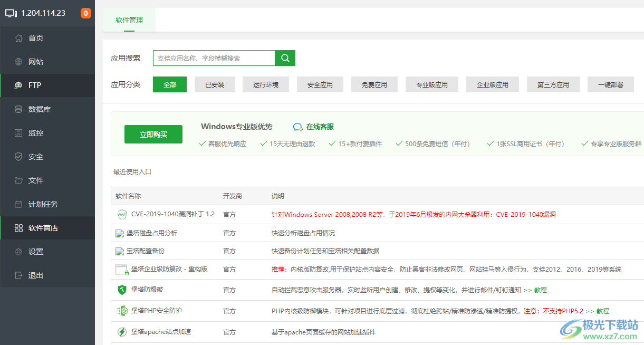Image resolution: width=644 pixels, height=345 pixels.
Task: Click the 软件名称 column header
Action: point(128,196)
